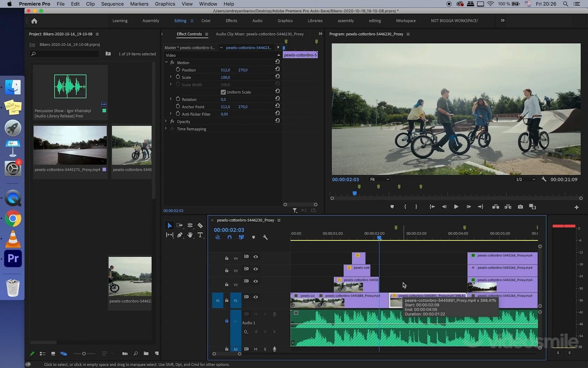Viewport: 588px width, 368px height.
Task: Expand the Scale property
Action: click(x=171, y=77)
